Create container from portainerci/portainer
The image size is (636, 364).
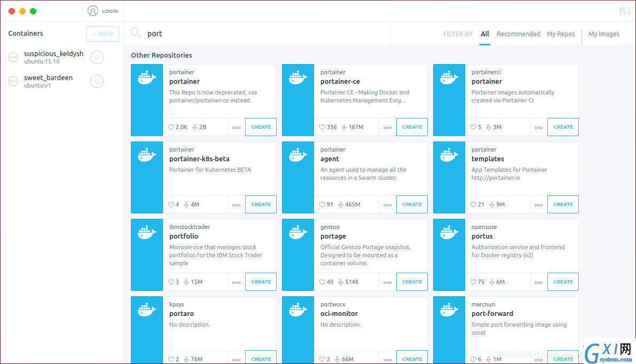[563, 127]
